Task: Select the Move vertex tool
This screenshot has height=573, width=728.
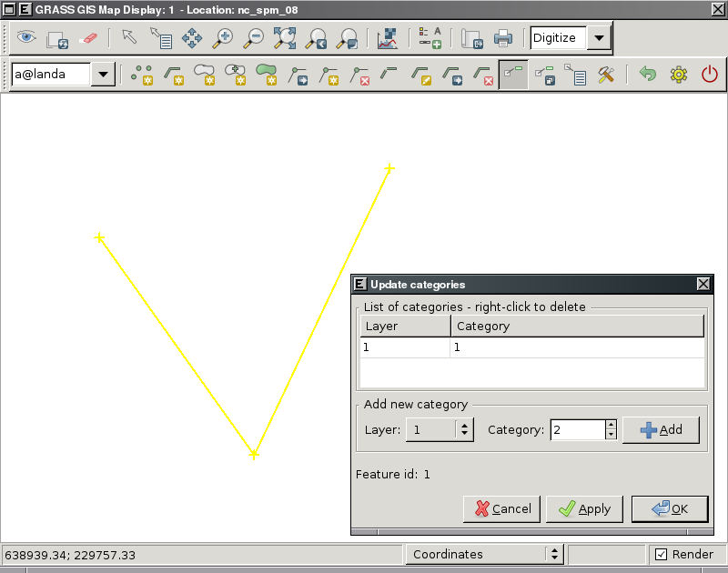Action: coord(298,75)
